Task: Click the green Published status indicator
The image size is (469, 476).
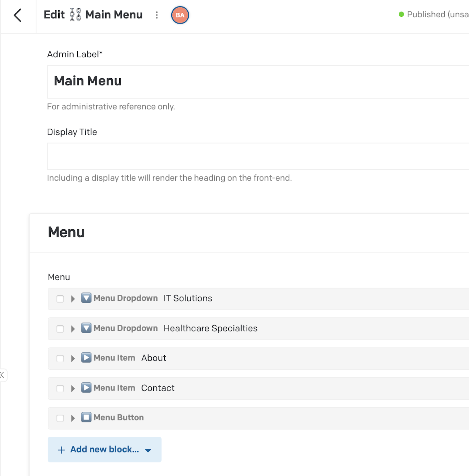Action: (401, 14)
